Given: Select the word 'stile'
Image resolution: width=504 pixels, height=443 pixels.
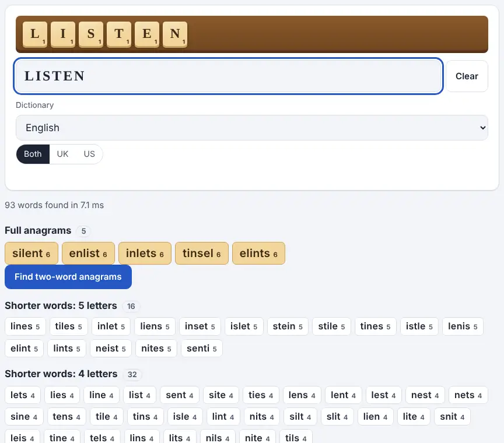Looking at the screenshot, I should [331, 326].
